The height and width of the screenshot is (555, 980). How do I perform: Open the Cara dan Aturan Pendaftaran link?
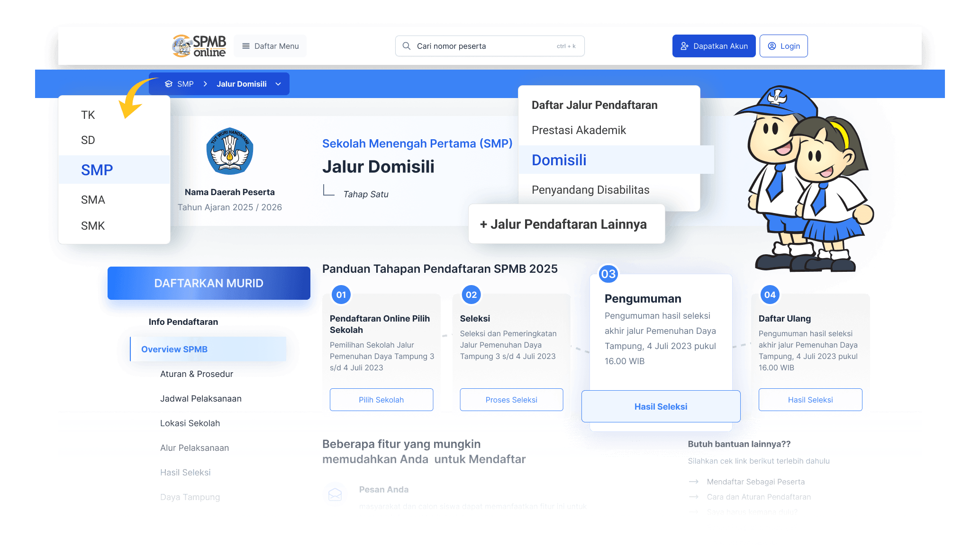(759, 497)
